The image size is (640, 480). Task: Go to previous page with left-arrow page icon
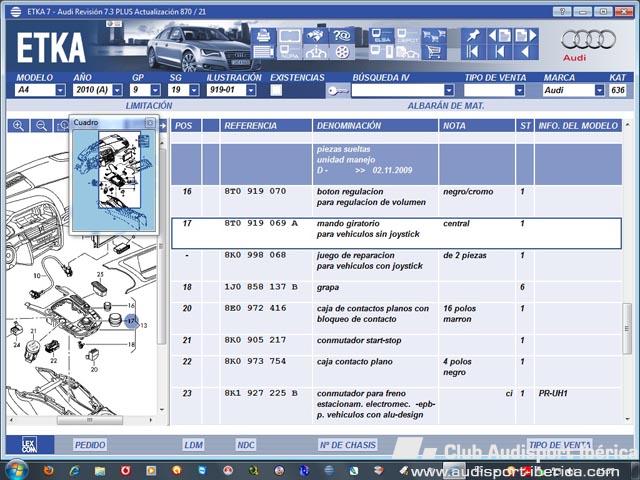pyautogui.click(x=499, y=36)
